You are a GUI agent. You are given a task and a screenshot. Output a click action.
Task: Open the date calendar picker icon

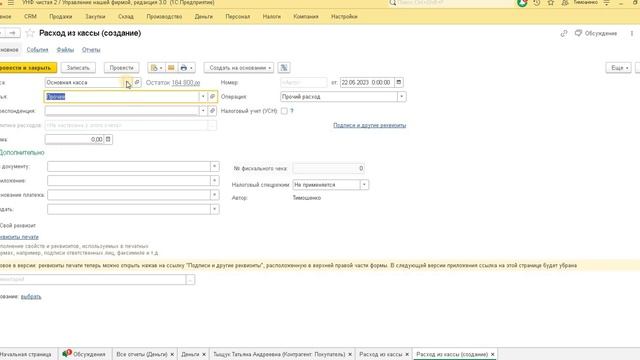[x=399, y=82]
